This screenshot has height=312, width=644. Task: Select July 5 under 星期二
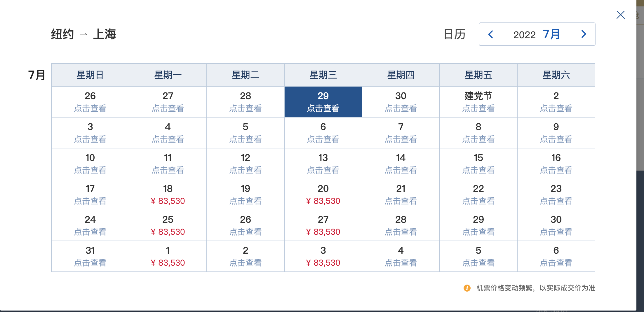click(x=246, y=133)
